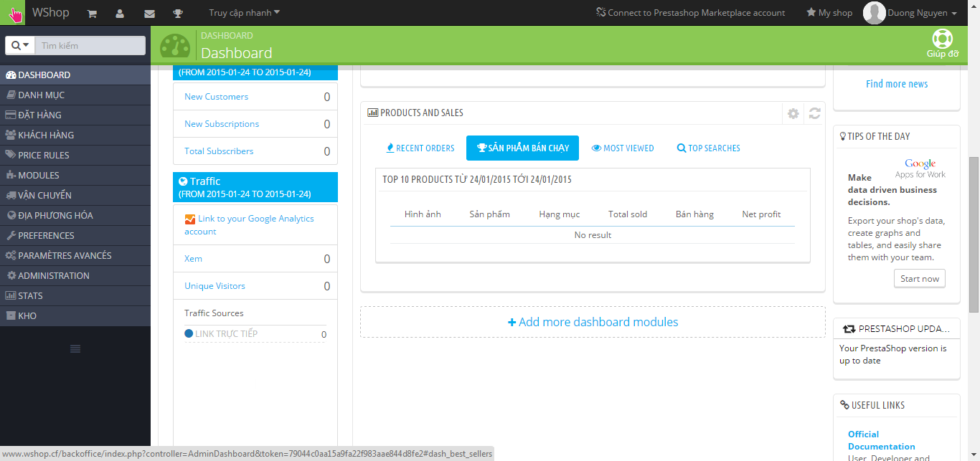Open the New Customers link
The image size is (980, 461).
(216, 97)
